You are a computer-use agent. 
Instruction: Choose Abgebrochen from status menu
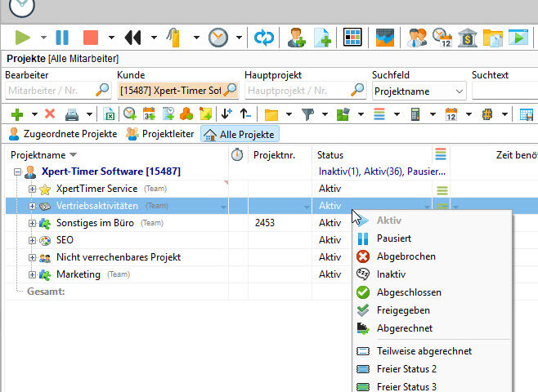433,256
